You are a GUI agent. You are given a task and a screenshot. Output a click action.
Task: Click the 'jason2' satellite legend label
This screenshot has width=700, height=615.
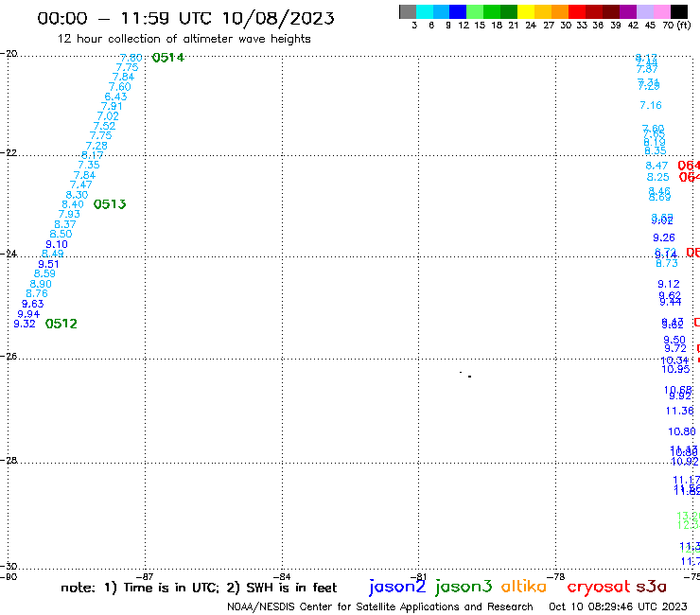(397, 587)
